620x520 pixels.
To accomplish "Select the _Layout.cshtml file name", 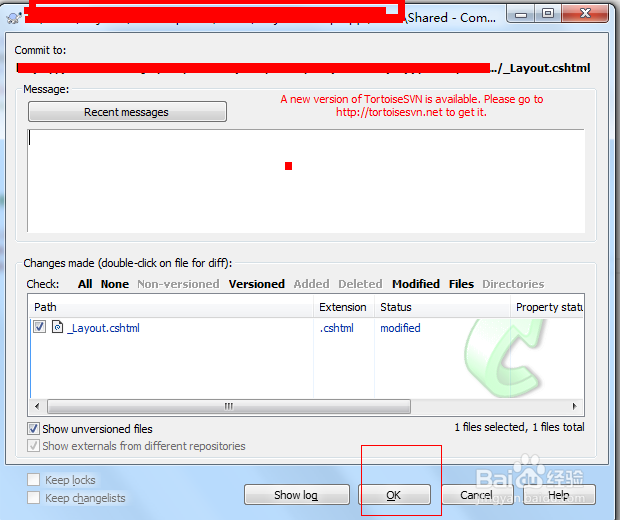I will [104, 328].
